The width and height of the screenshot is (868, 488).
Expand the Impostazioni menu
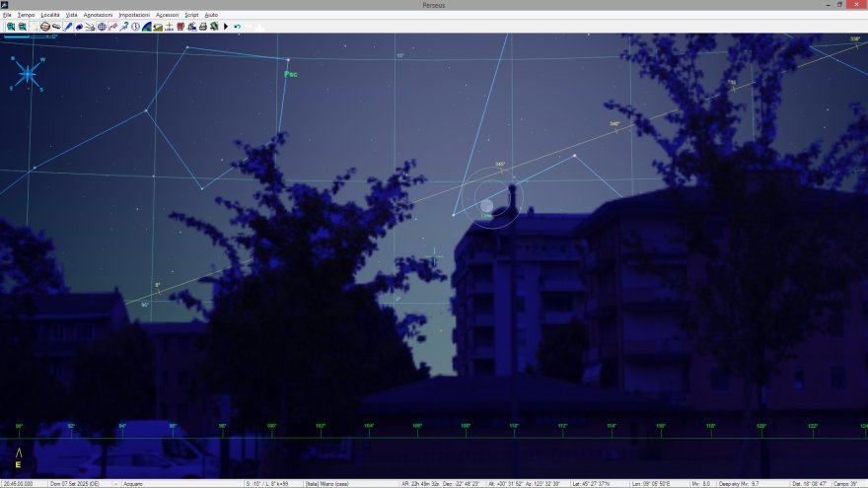[133, 16]
